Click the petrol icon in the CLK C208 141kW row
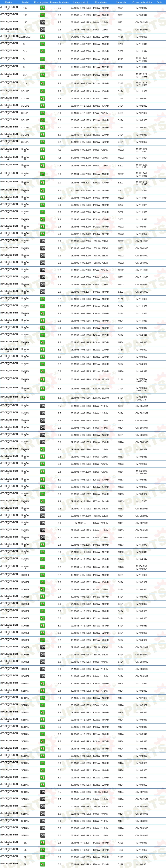166x868 pixels. coord(43,51)
